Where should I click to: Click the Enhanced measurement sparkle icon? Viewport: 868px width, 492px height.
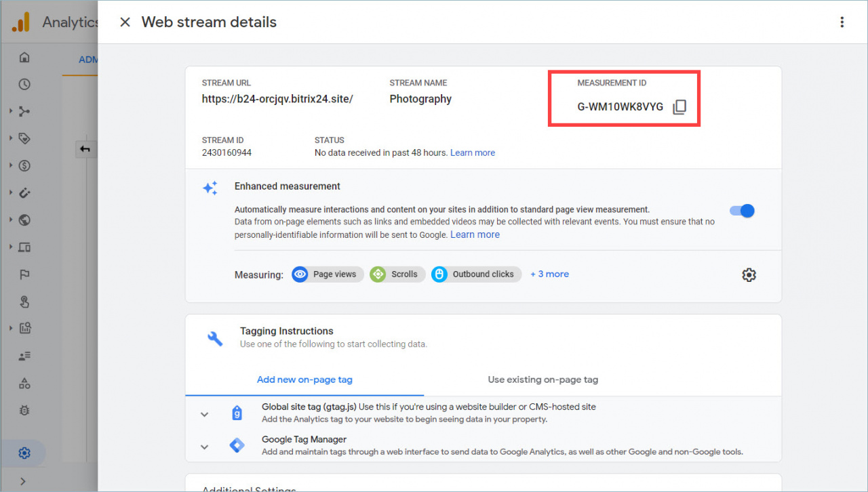(210, 188)
